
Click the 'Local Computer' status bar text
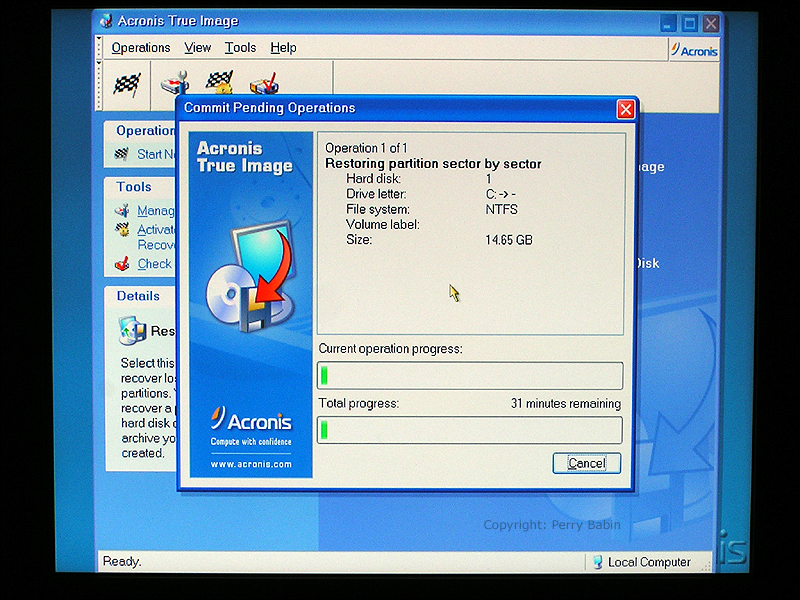649,562
